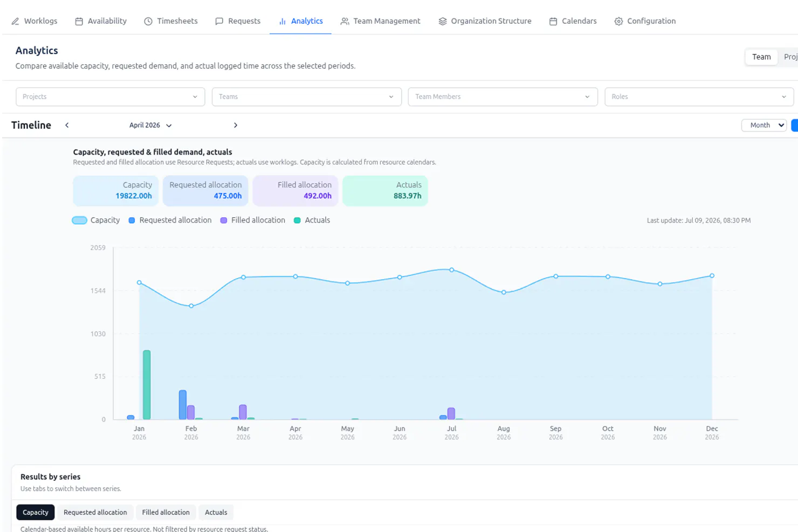Viewport: 798px width, 532px height.
Task: Open the Organization Structure tab
Action: click(485, 21)
